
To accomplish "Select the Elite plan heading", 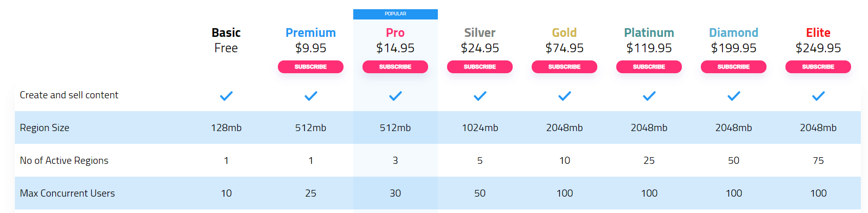I will click(818, 33).
